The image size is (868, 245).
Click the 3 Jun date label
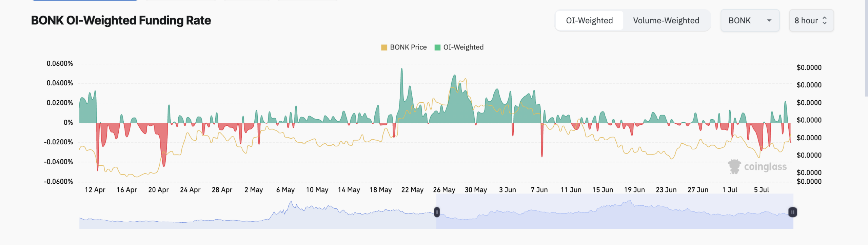pyautogui.click(x=508, y=190)
